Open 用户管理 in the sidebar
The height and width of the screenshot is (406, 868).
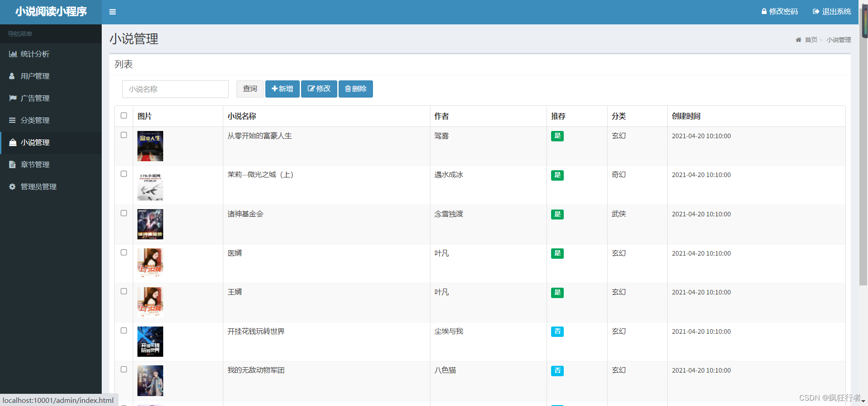click(51, 76)
